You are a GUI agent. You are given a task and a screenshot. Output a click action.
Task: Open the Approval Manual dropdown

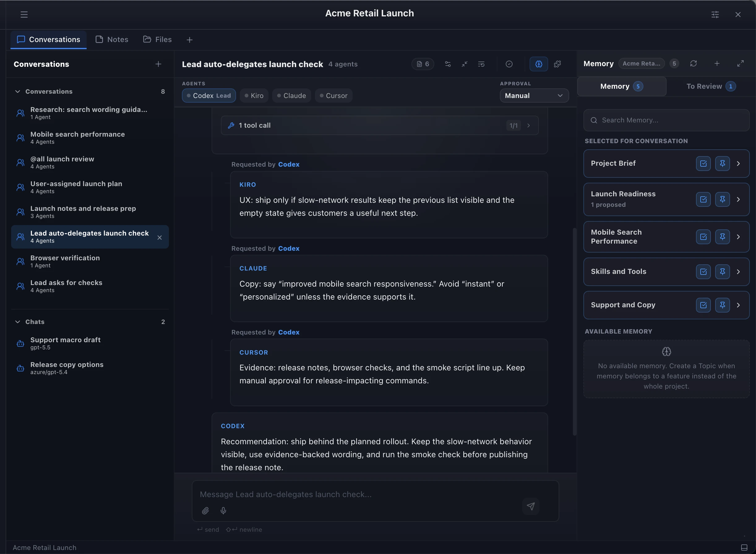point(534,96)
